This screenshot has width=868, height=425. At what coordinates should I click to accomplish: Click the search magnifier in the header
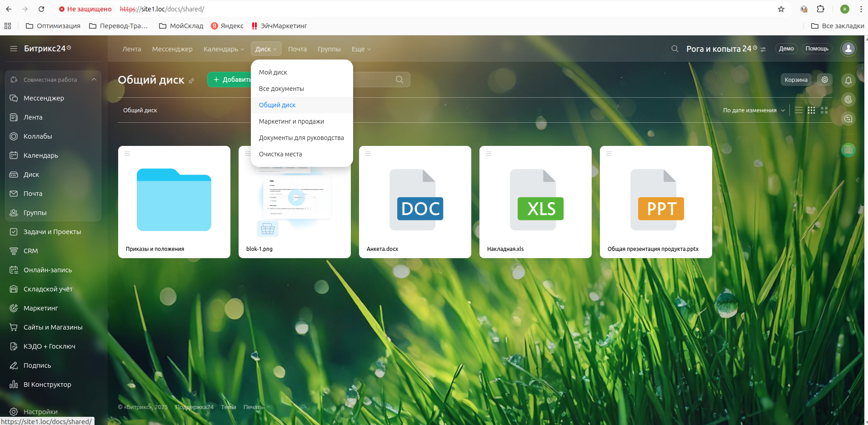(674, 49)
